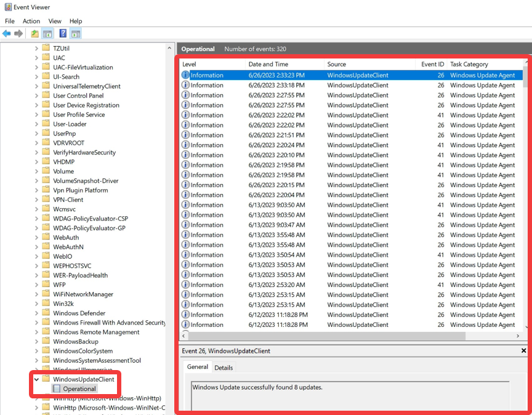This screenshot has width=532, height=415.
Task: Sort events by Event ID column header
Action: (431, 64)
